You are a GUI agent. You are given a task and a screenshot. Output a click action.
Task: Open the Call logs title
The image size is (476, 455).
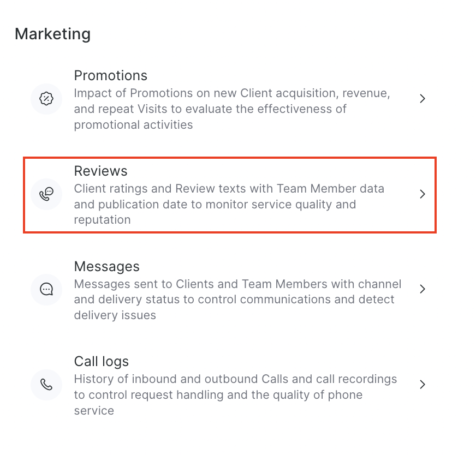click(102, 361)
